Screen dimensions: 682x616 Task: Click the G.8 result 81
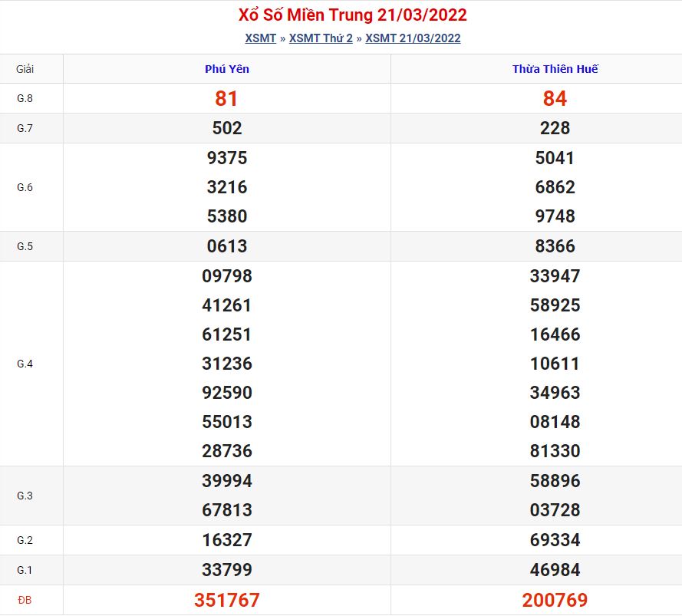click(x=227, y=98)
